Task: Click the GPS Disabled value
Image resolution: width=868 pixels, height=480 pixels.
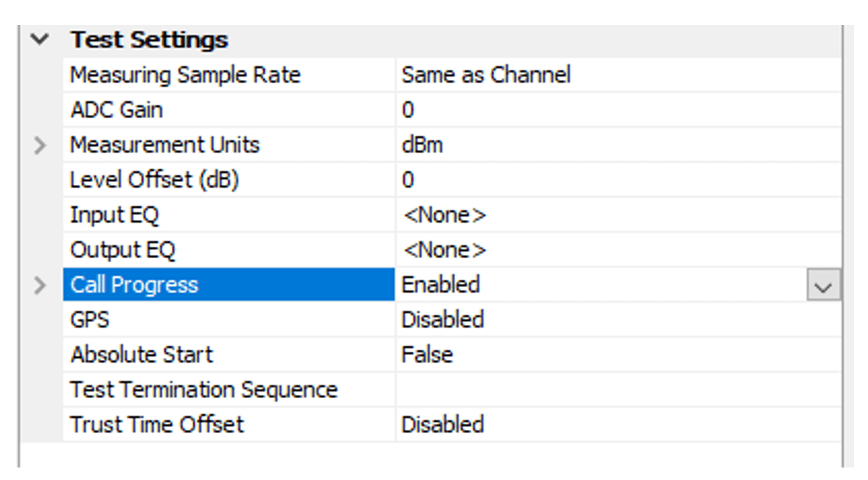Action: [x=443, y=320]
